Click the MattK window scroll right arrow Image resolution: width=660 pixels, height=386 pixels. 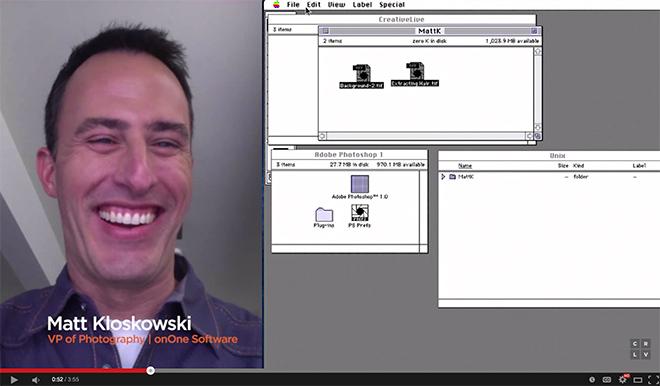click(530, 136)
